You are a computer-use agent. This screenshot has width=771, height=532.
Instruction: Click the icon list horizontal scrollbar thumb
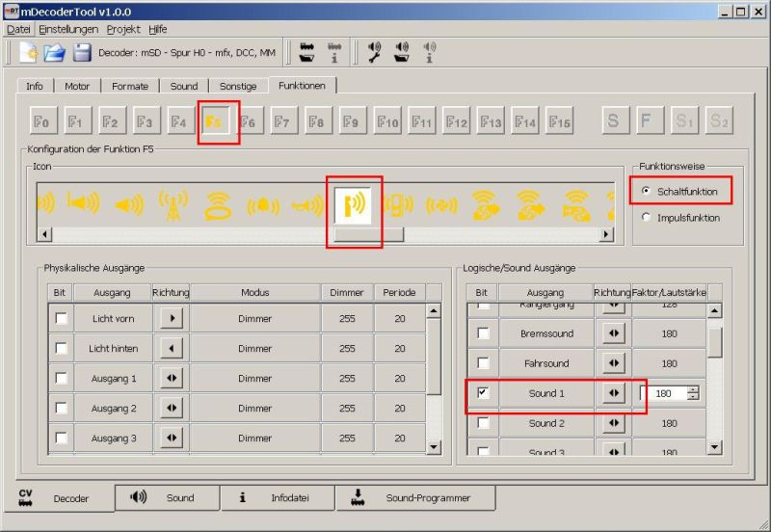point(367,235)
